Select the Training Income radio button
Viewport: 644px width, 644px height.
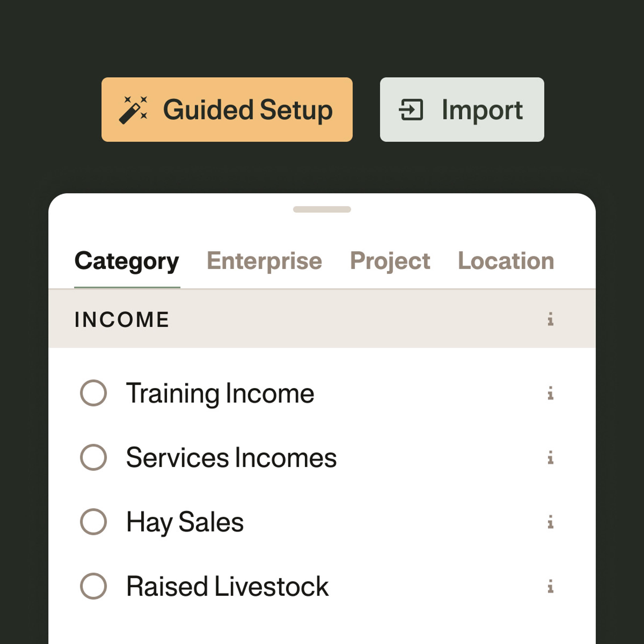(x=94, y=393)
